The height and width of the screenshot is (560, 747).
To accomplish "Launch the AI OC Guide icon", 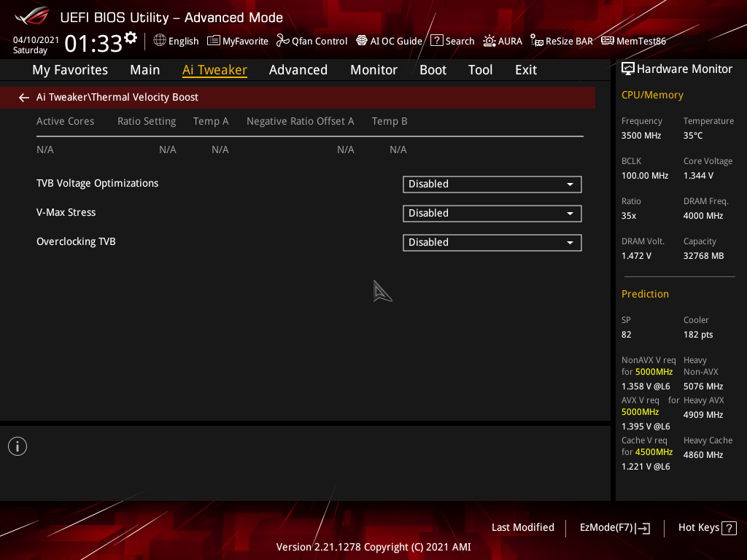I will point(362,41).
